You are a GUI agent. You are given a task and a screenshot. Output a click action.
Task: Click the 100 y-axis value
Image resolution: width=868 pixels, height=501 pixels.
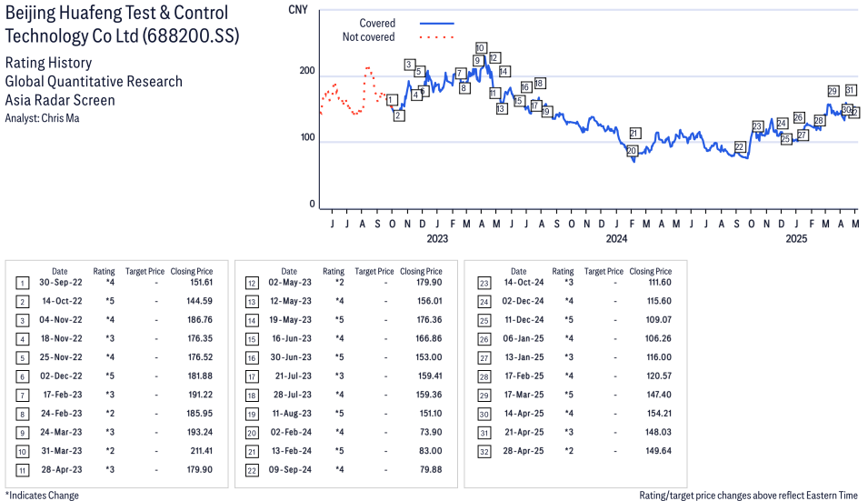(307, 136)
